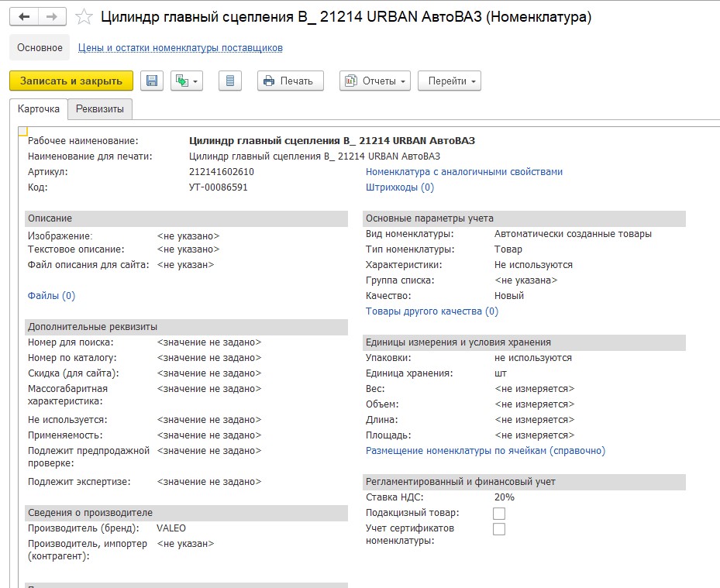The width and height of the screenshot is (720, 588).
Task: Expand the Перейти dropdown menu
Action: [x=449, y=81]
